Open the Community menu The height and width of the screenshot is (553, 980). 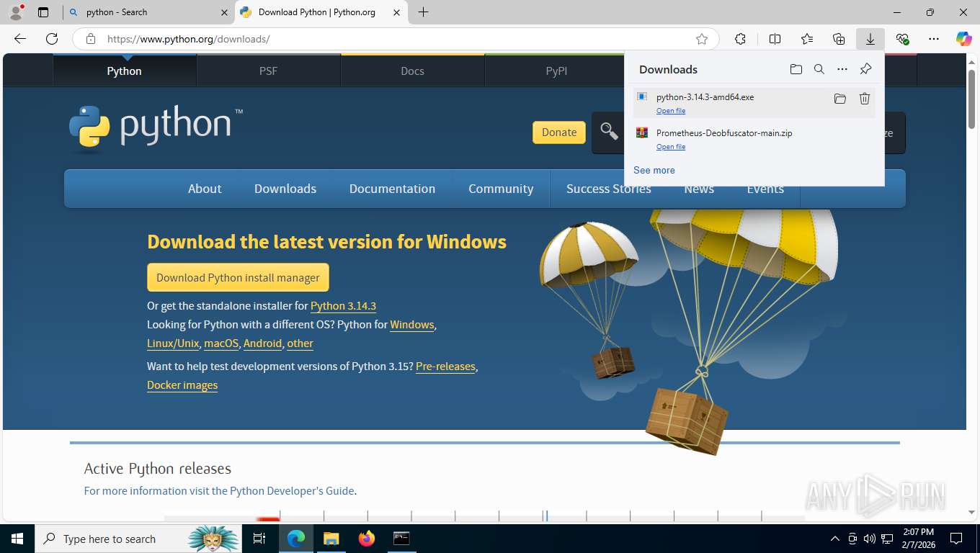tap(501, 189)
